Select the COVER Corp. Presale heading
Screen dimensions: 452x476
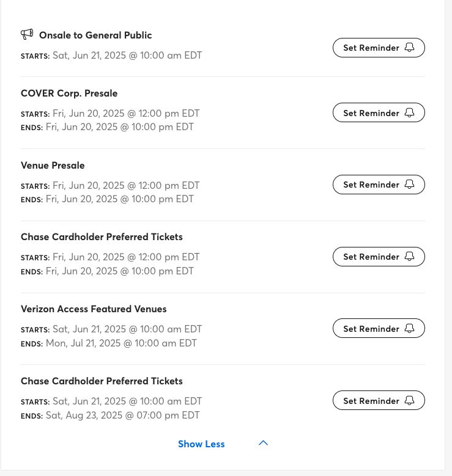pos(69,93)
